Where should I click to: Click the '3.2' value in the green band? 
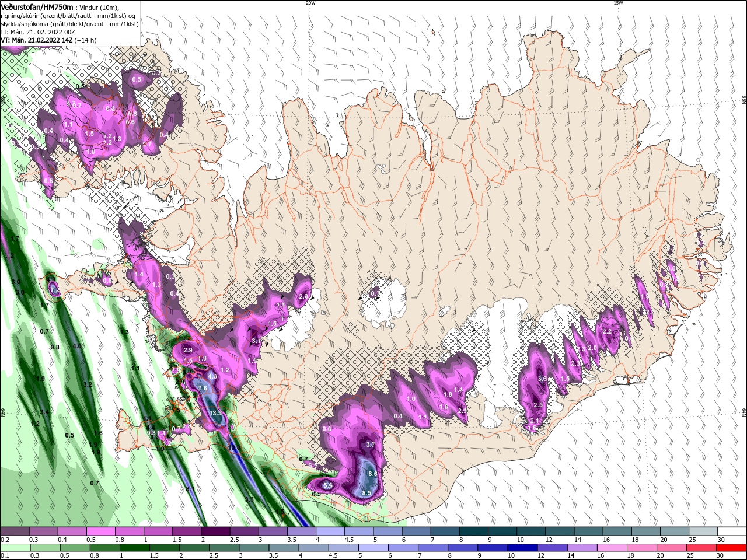[x=88, y=384]
